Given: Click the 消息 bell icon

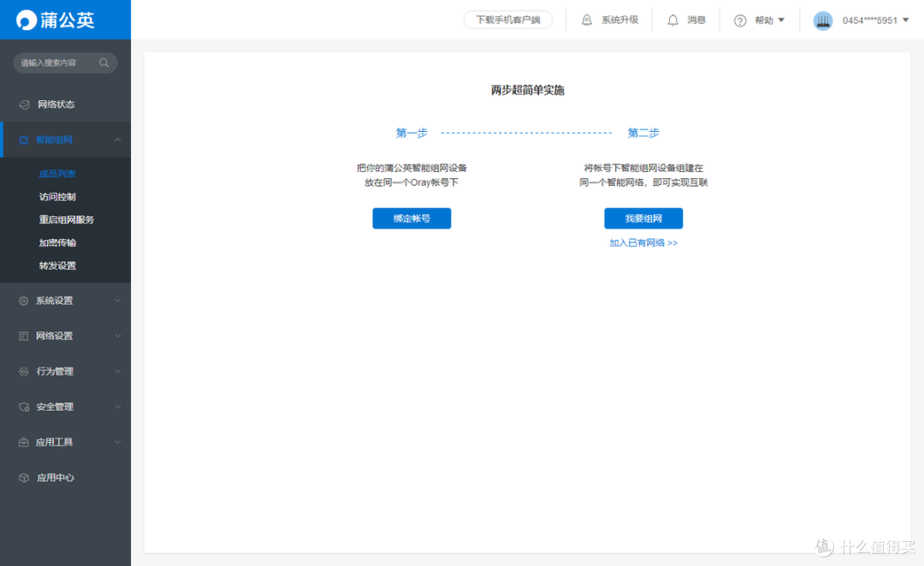Looking at the screenshot, I should click(673, 20).
